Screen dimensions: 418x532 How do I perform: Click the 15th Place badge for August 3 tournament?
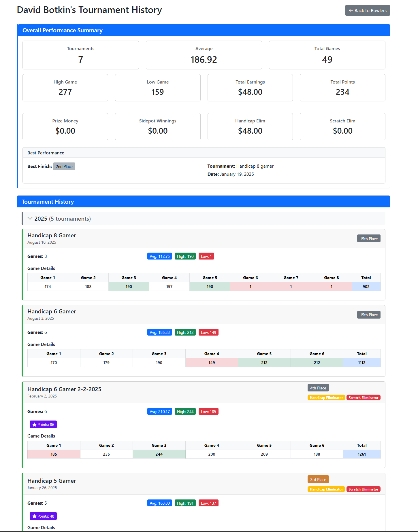tap(368, 315)
